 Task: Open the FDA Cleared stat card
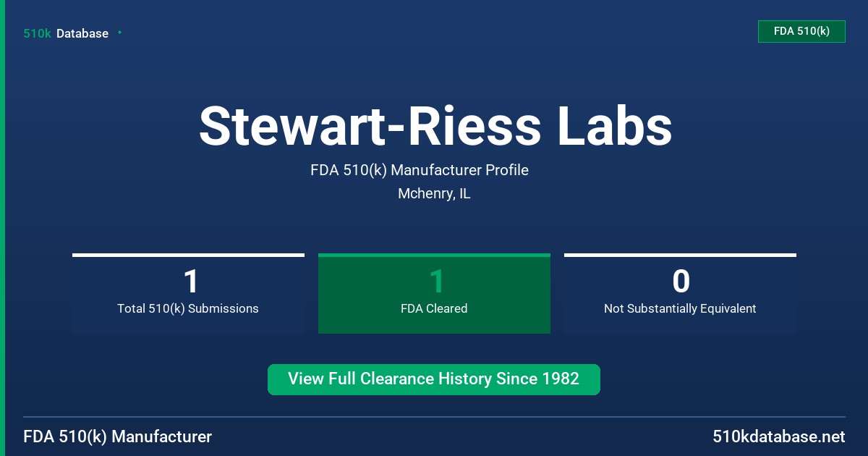coord(434,293)
